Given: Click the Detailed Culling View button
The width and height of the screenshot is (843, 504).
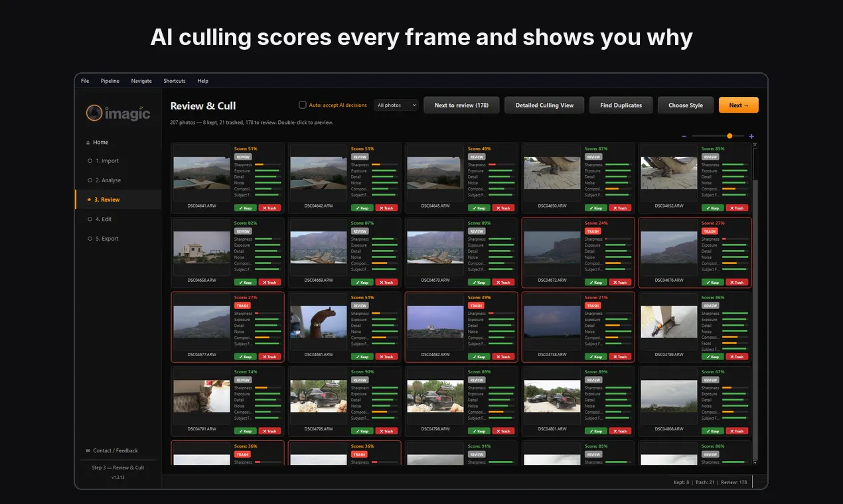Looking at the screenshot, I should pyautogui.click(x=544, y=105).
